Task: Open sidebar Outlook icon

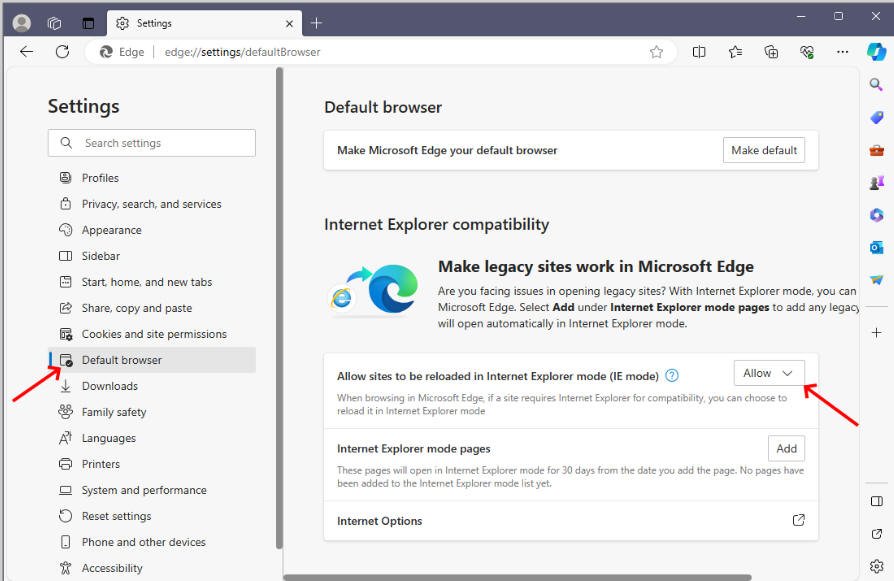Action: click(876, 247)
